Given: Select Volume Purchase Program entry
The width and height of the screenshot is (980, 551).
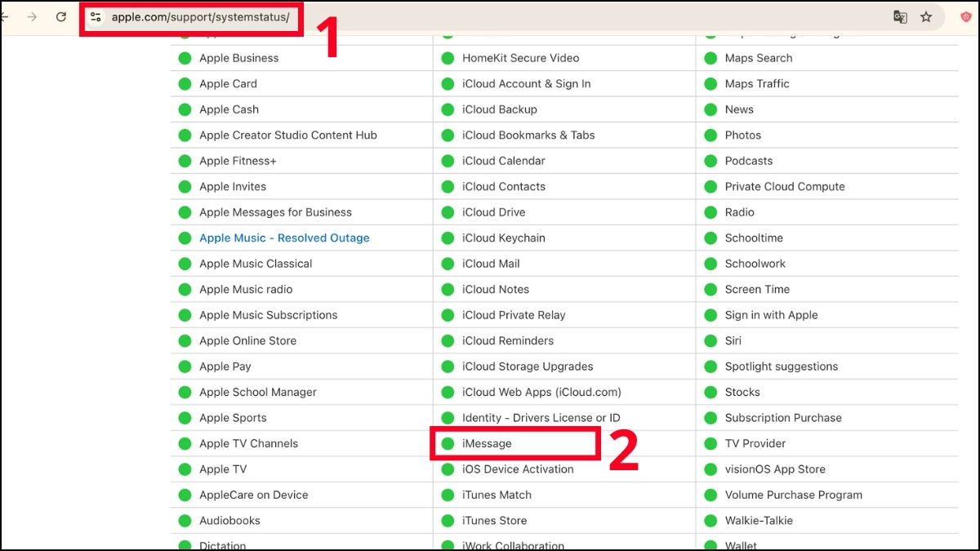Looking at the screenshot, I should click(x=794, y=495).
